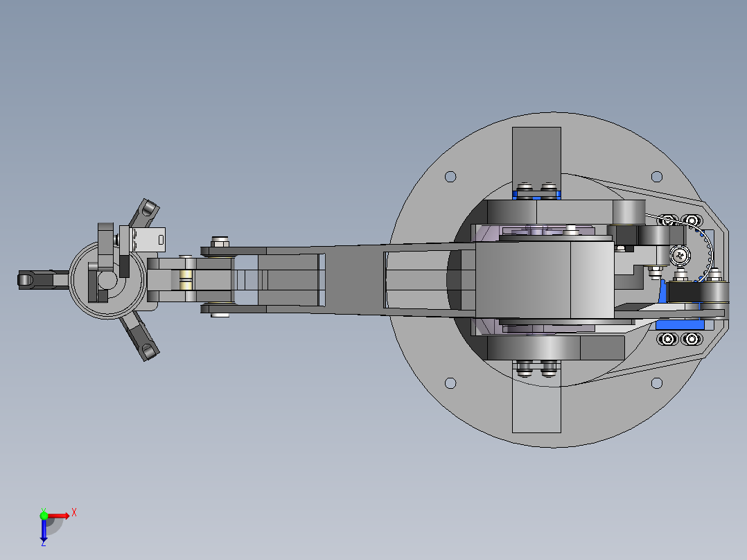Select the yellow bushing in the wrist link
This screenshot has height=560, width=747.
coord(185,280)
